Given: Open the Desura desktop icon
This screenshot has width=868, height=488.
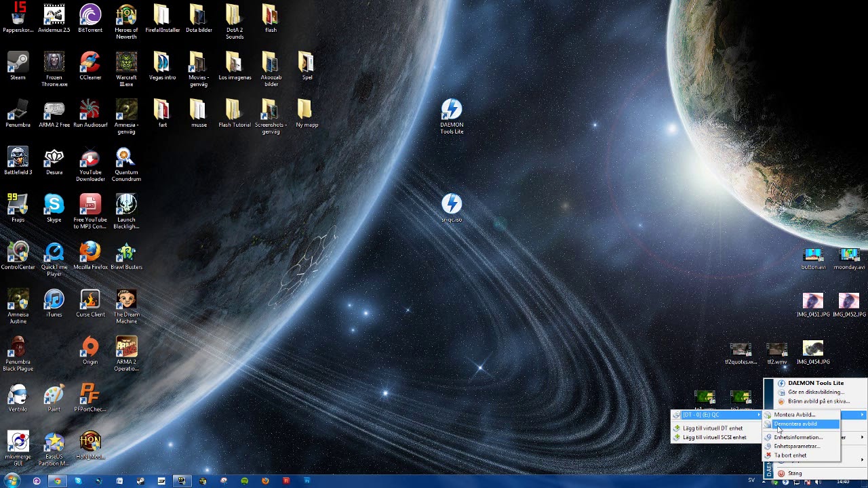Looking at the screenshot, I should [54, 161].
